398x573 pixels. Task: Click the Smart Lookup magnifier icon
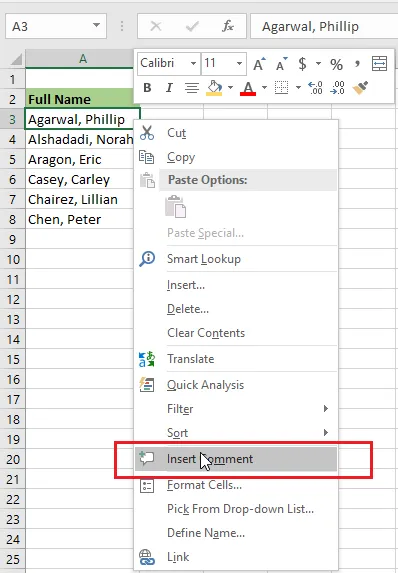point(147,259)
